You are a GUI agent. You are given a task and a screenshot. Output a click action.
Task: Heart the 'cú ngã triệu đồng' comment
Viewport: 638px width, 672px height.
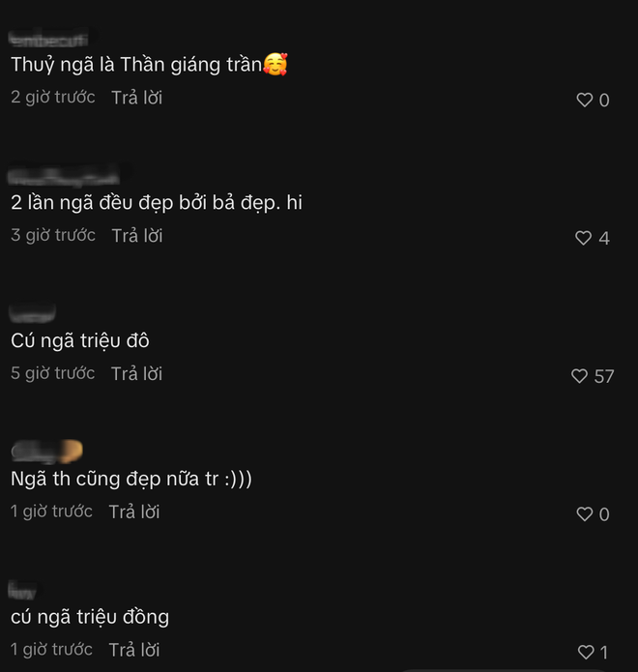586,653
